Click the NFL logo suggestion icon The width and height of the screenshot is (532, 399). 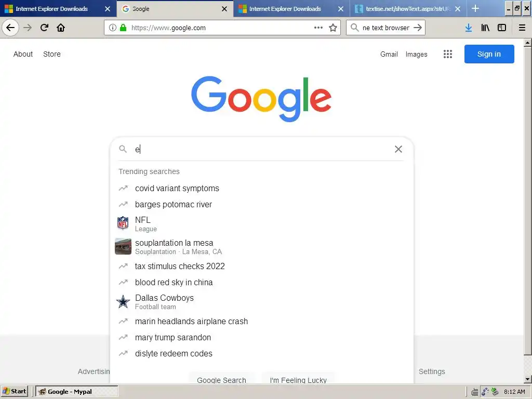pos(123,223)
